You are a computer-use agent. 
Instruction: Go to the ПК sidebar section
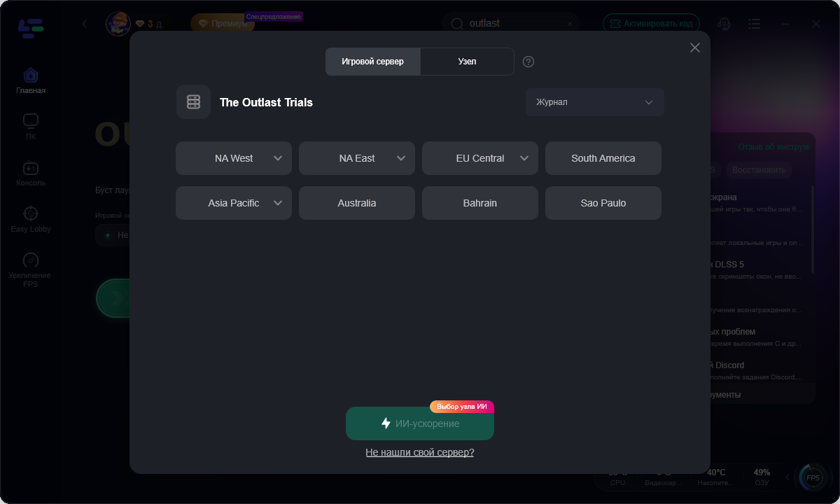tap(31, 127)
